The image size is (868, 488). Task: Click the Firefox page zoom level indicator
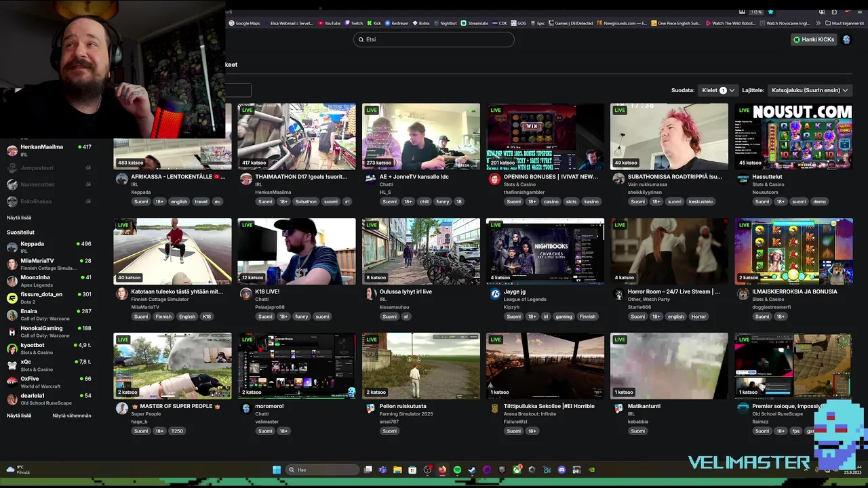756,12
